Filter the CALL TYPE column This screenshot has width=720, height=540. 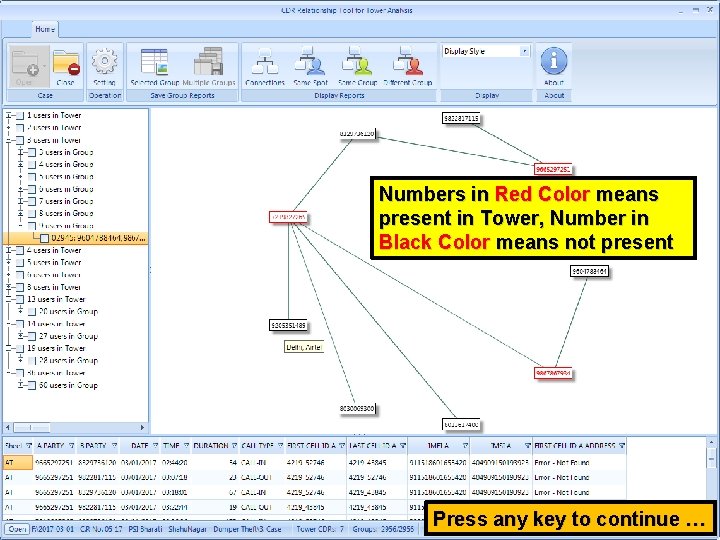tap(280, 445)
